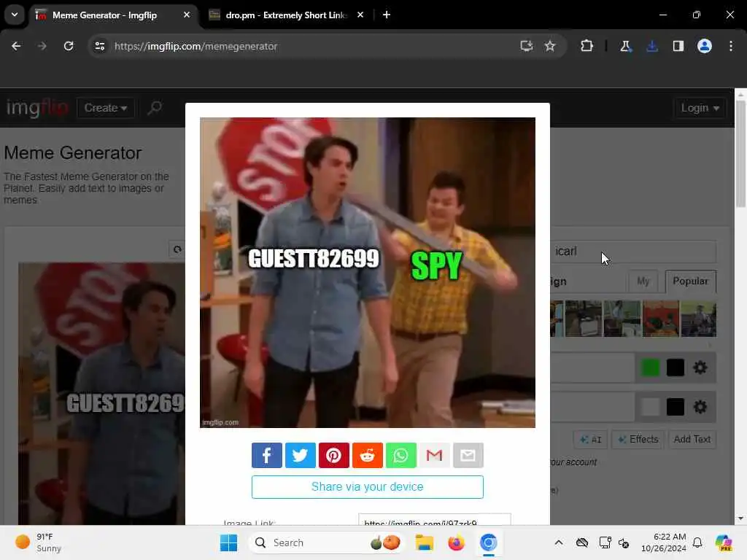Rotate meme image icon
Image resolution: width=747 pixels, height=560 pixels.
(x=177, y=249)
